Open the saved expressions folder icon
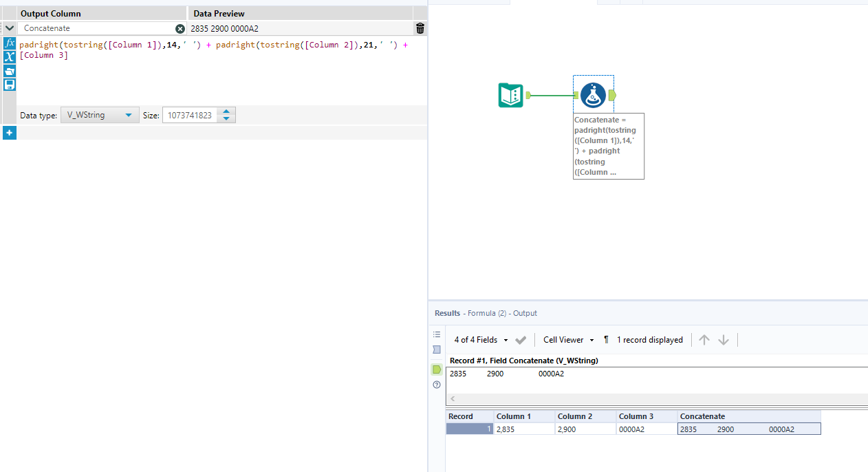868x472 pixels. pos(10,71)
